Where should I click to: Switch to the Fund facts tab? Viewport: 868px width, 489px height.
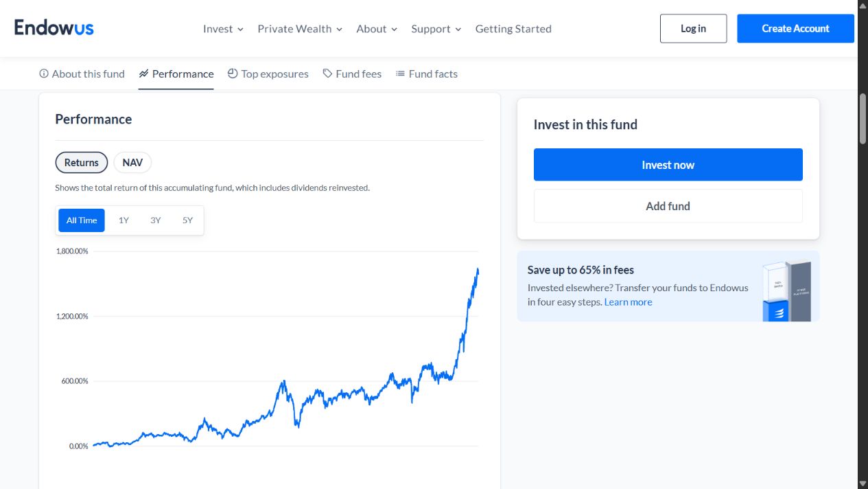click(x=426, y=73)
